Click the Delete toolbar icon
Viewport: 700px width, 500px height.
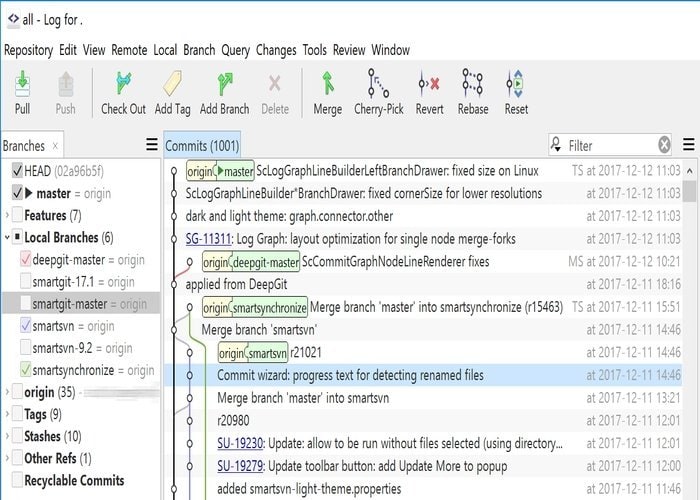tap(275, 83)
